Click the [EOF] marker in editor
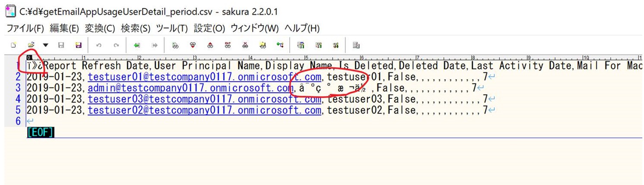644x185 pixels. (40, 132)
